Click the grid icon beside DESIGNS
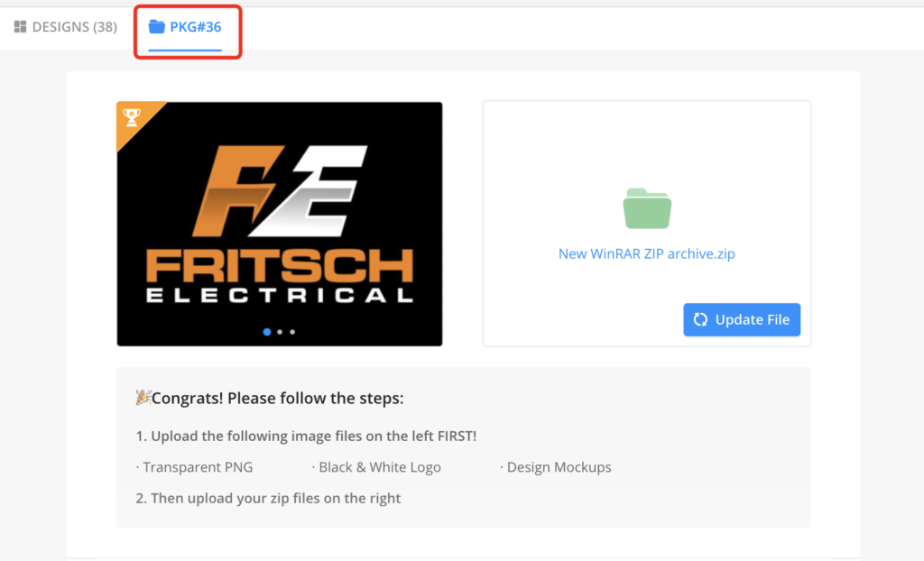Image resolution: width=924 pixels, height=561 pixels. click(21, 27)
